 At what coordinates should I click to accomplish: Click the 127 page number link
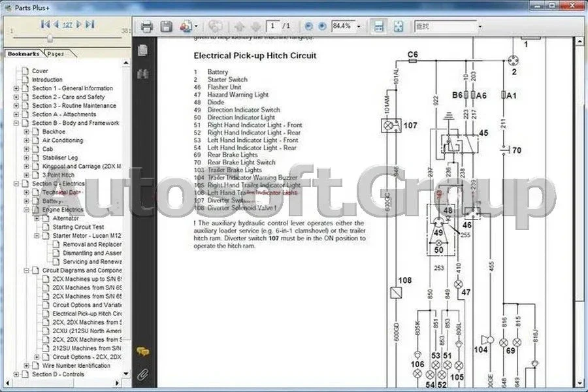pos(67,25)
